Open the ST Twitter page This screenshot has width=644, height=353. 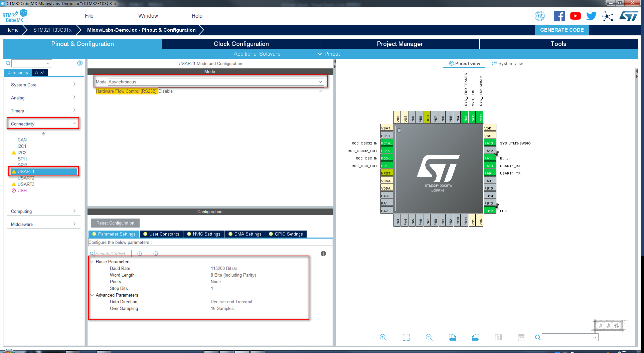pyautogui.click(x=591, y=16)
